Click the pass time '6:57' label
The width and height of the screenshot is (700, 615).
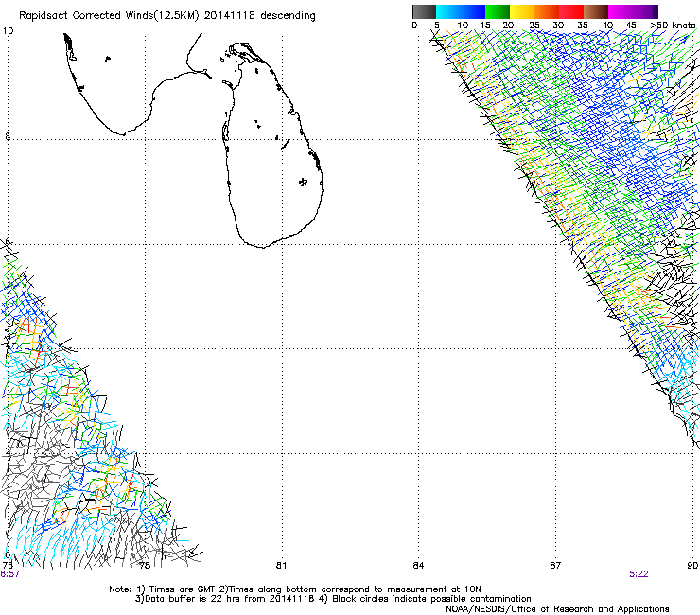pos(9,574)
